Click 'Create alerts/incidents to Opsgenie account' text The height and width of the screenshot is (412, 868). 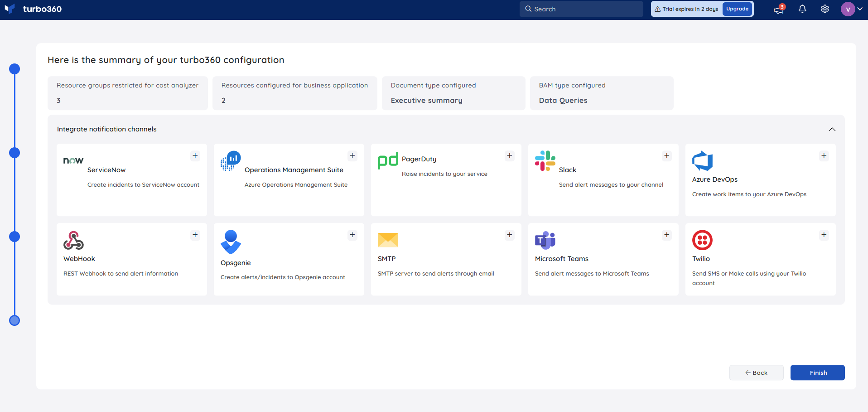[x=283, y=277]
